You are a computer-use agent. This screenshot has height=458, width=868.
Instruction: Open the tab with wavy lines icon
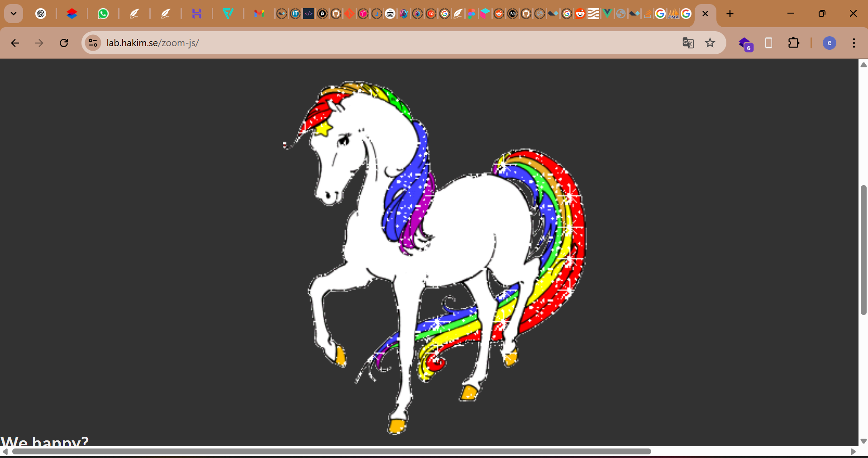(593, 14)
